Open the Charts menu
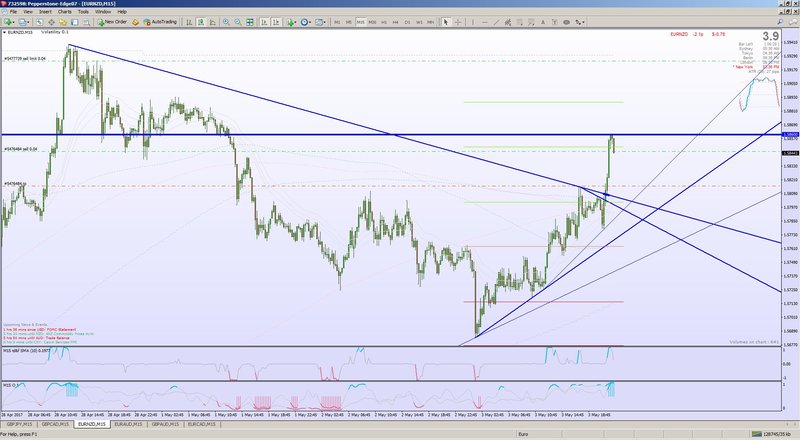 tap(65, 11)
